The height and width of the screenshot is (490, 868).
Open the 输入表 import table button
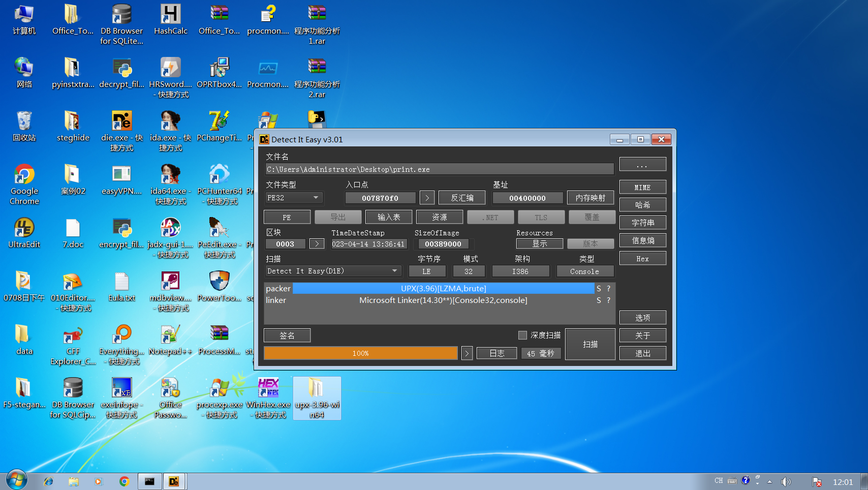[389, 217]
